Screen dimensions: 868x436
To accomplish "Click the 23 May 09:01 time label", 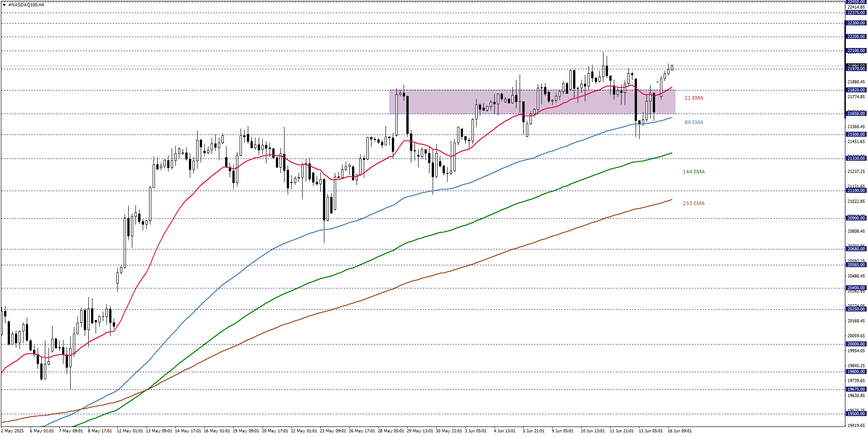I will [333, 431].
